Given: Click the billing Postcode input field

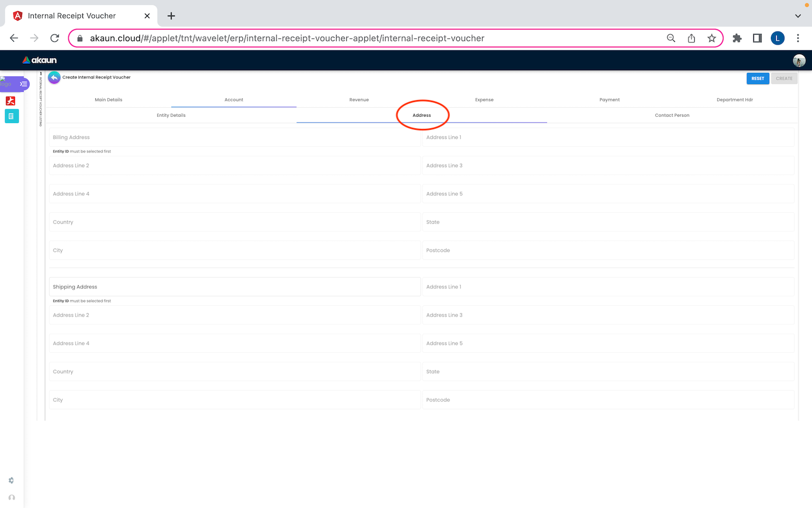Looking at the screenshot, I should tap(608, 251).
